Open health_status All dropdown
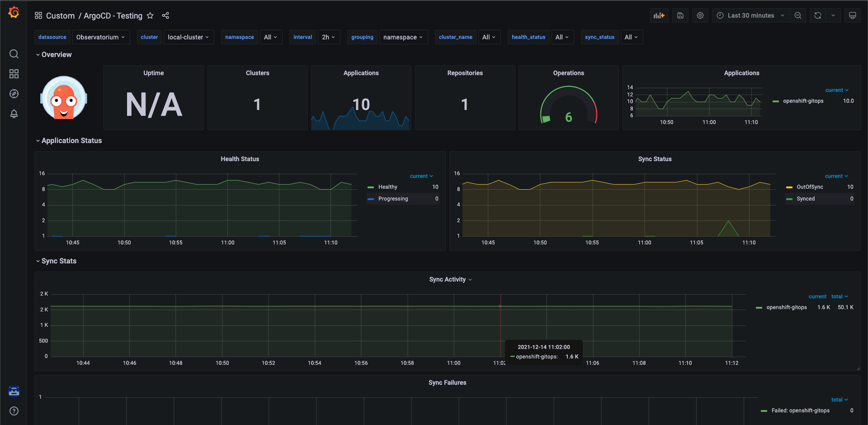This screenshot has width=868, height=425. 562,37
